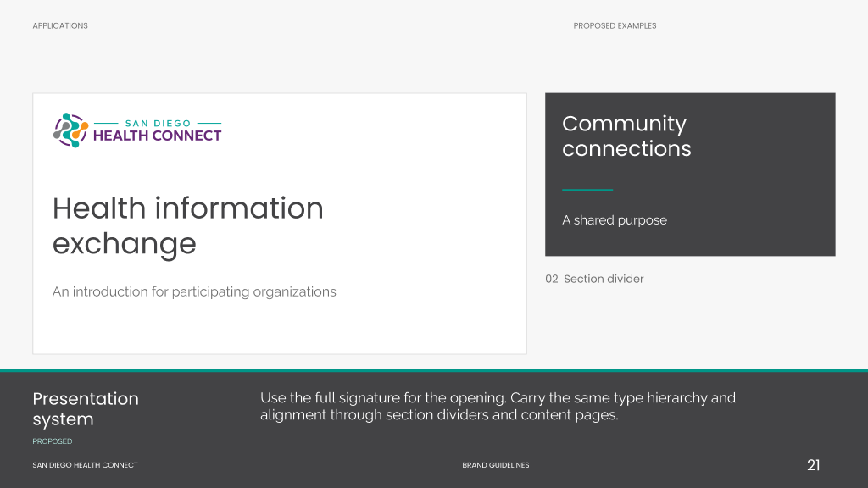This screenshot has width=868, height=488.
Task: Click the 'PROPOSED EXAMPLES' header label
Action: pyautogui.click(x=615, y=26)
